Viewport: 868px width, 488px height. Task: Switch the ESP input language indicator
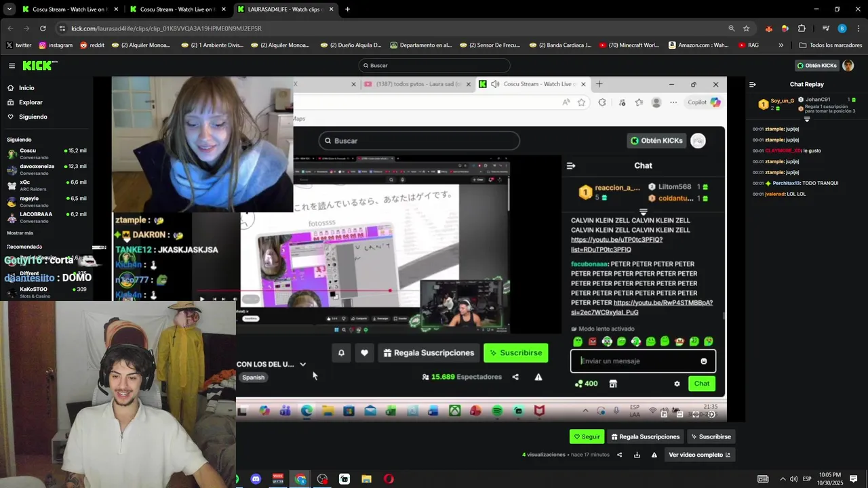coord(807,479)
